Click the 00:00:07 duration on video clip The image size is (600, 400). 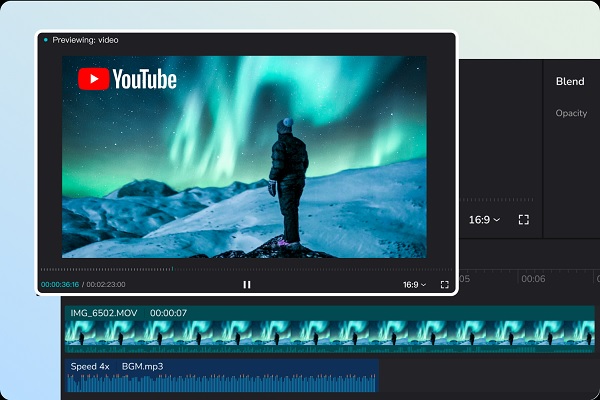coord(168,313)
